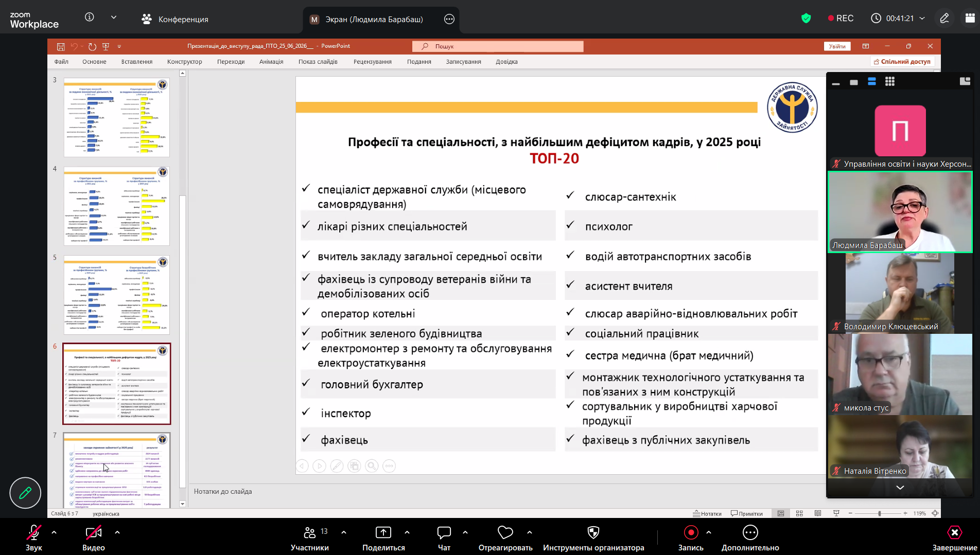980x555 pixels.
Task: Open the Поделиться share screen button
Action: (x=383, y=538)
